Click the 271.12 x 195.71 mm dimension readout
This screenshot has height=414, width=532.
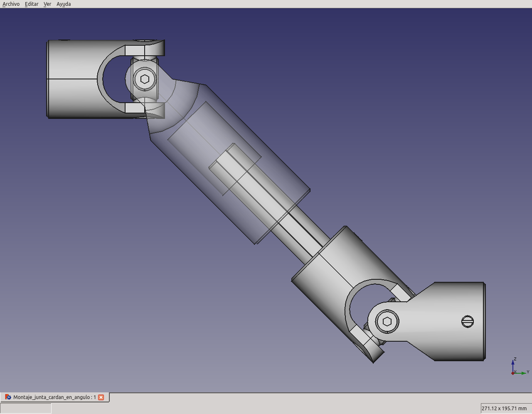click(x=505, y=408)
